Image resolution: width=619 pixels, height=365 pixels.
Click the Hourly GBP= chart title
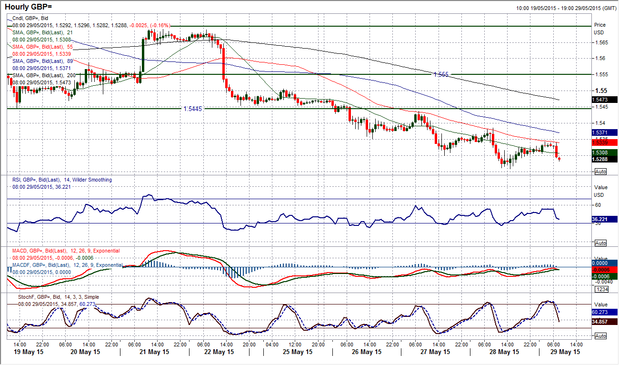[28, 7]
